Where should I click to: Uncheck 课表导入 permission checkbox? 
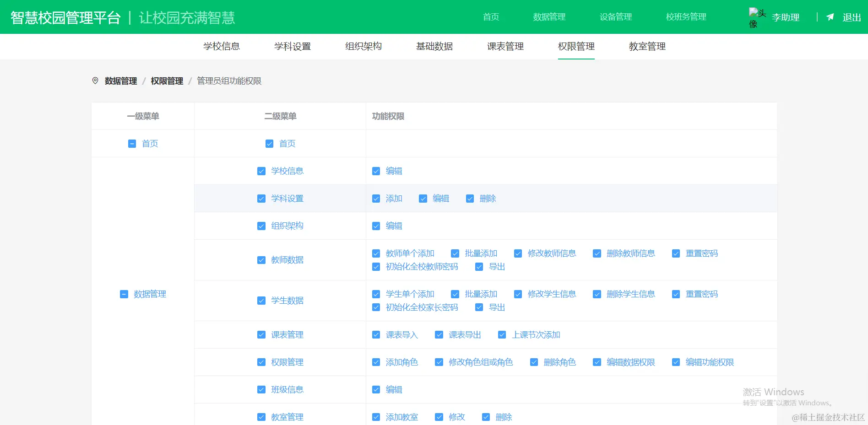tap(376, 335)
